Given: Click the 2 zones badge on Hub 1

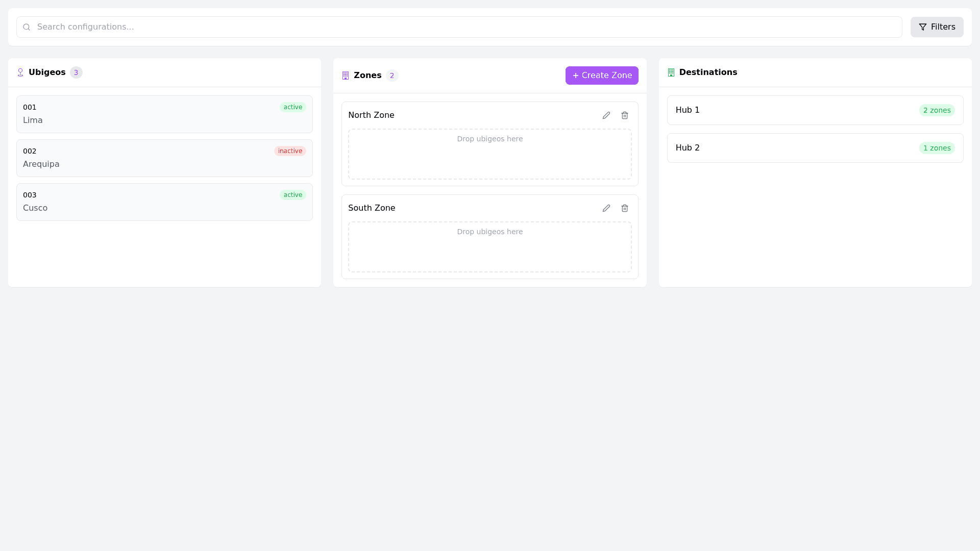Looking at the screenshot, I should (x=937, y=110).
